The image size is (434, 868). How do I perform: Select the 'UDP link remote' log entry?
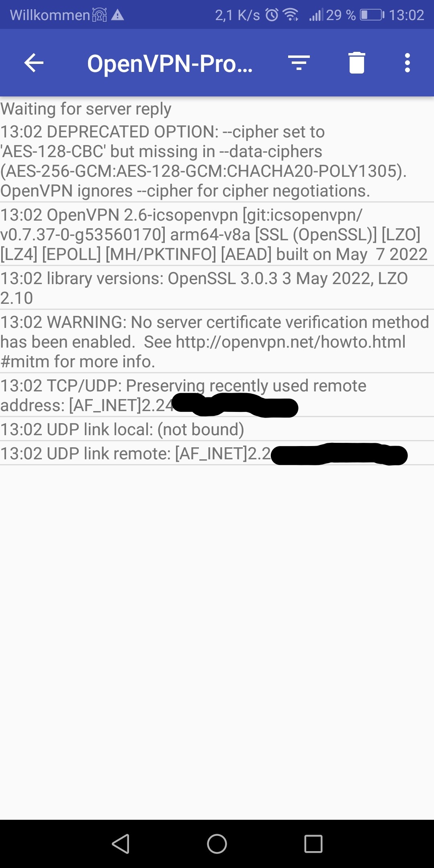click(217, 453)
